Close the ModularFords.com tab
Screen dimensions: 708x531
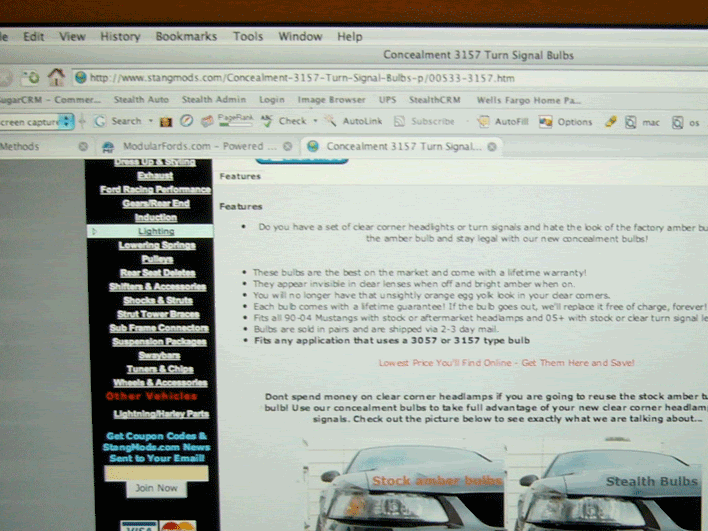click(287, 146)
